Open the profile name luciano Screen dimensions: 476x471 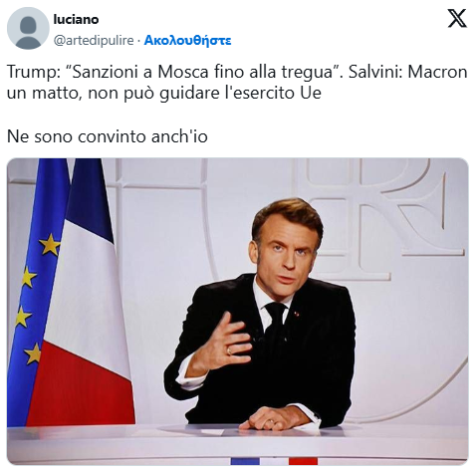coord(76,19)
